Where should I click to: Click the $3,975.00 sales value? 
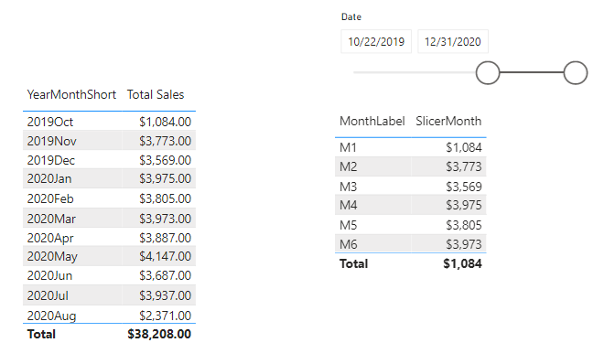166,179
